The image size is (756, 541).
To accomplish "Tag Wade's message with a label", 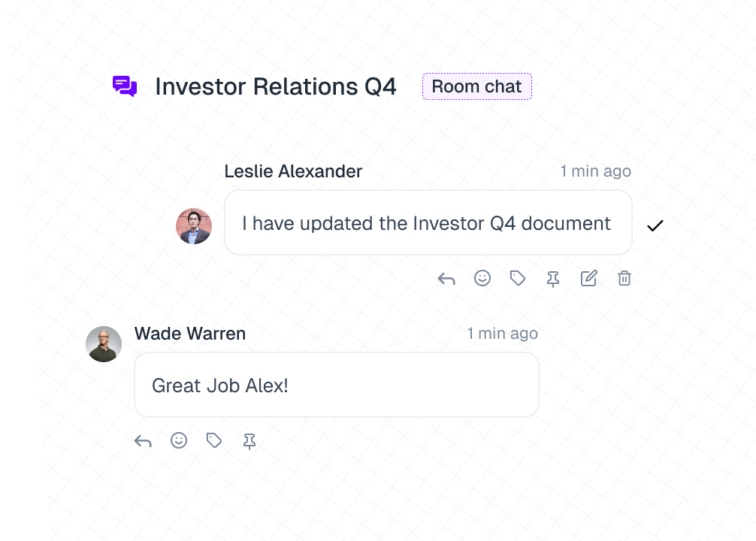I will pos(214,441).
